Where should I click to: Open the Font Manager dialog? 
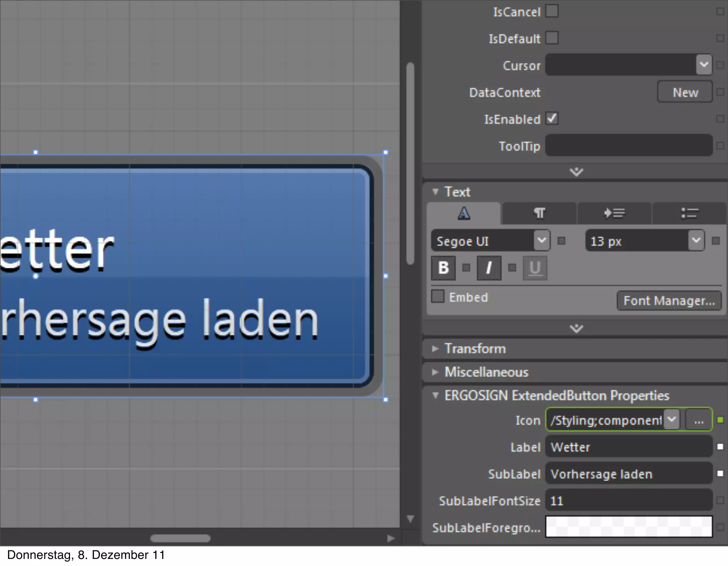pyautogui.click(x=669, y=301)
